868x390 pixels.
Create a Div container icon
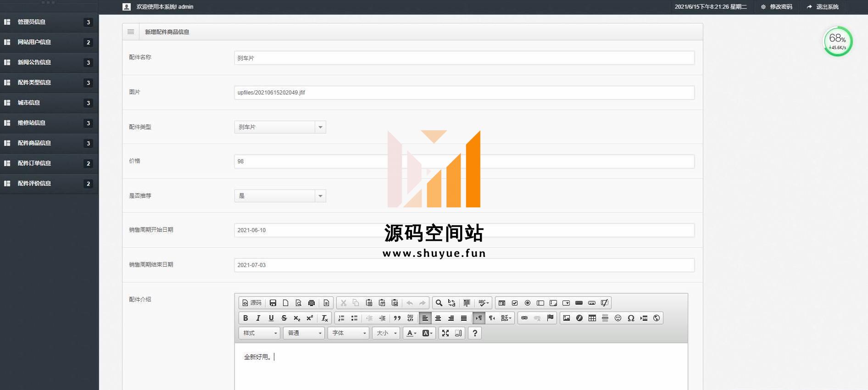[410, 318]
